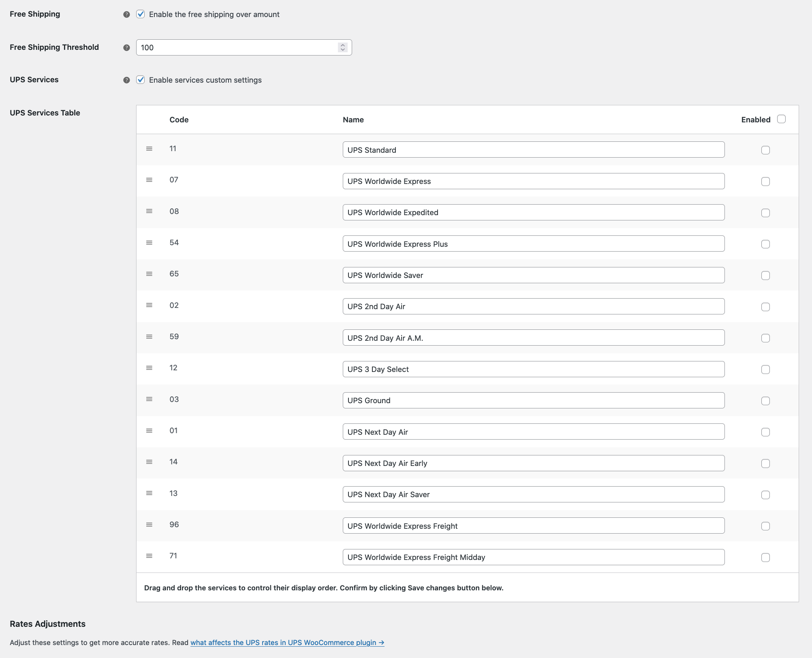812x658 pixels.
Task: Enable the UPS Next Day Air Early service
Action: pos(765,464)
